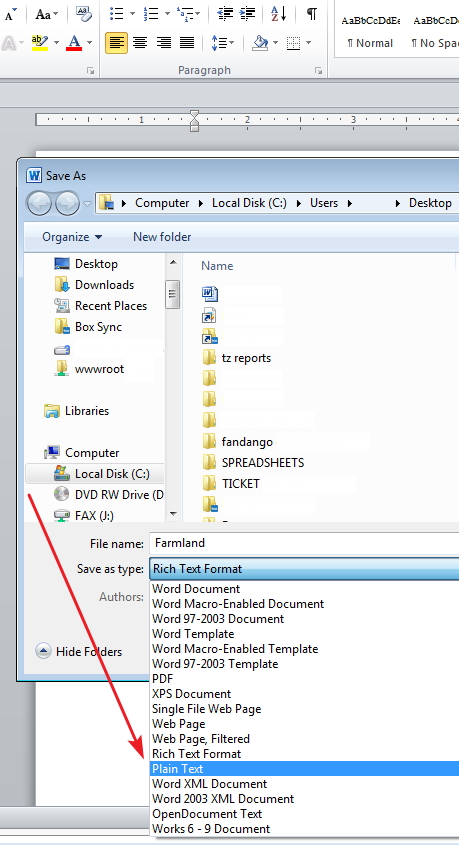Open the Font dialog launcher
This screenshot has height=845, width=459.
tap(91, 71)
